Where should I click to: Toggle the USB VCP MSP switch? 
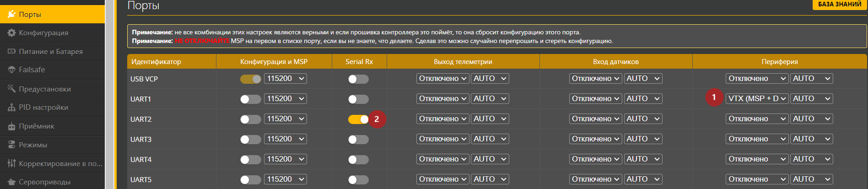click(250, 79)
